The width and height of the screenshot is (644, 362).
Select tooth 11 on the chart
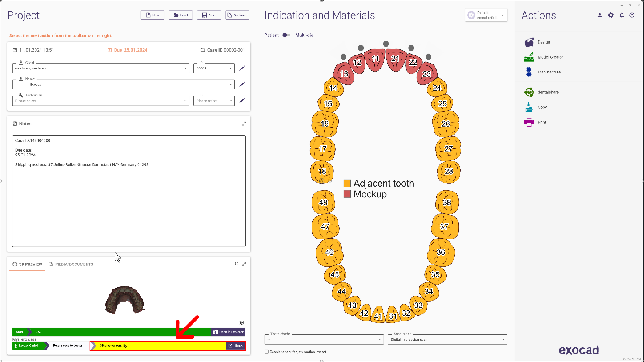click(x=375, y=59)
